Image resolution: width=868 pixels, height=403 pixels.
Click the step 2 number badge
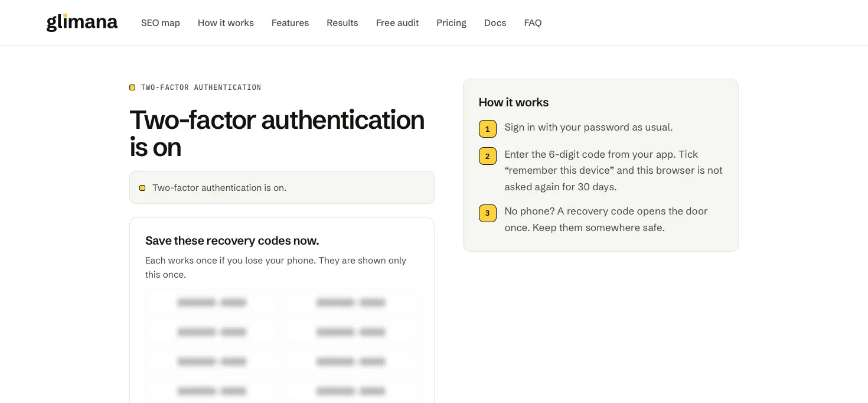pyautogui.click(x=488, y=156)
